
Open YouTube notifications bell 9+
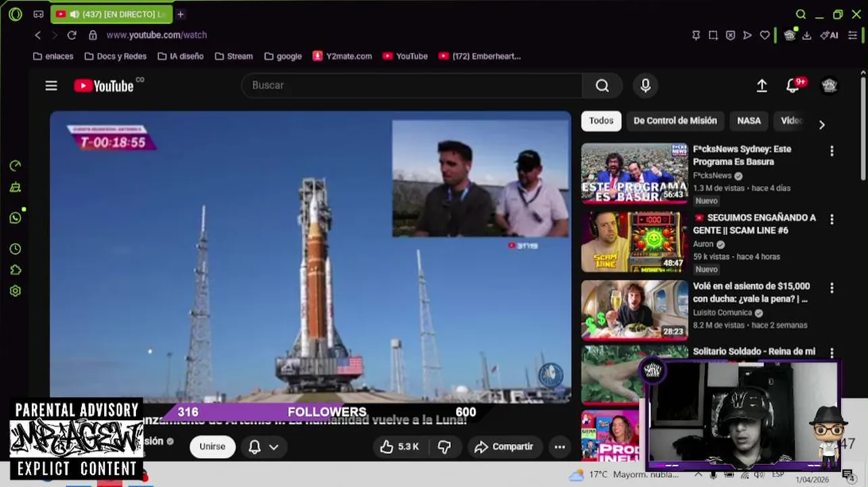point(794,85)
